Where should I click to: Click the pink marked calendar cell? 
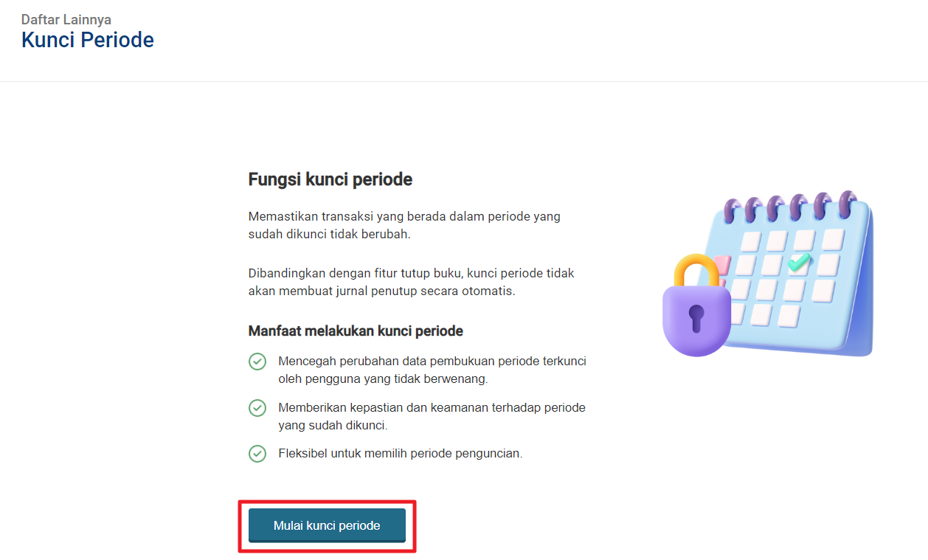723,264
